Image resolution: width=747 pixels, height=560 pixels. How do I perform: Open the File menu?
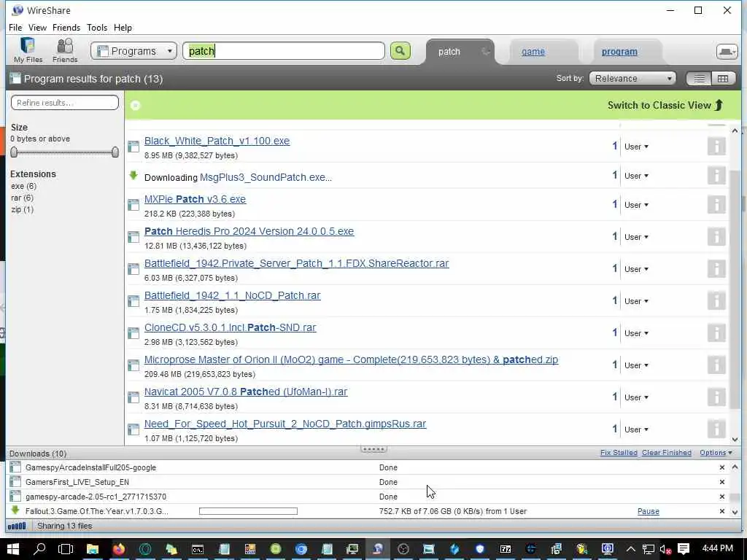pyautogui.click(x=15, y=28)
